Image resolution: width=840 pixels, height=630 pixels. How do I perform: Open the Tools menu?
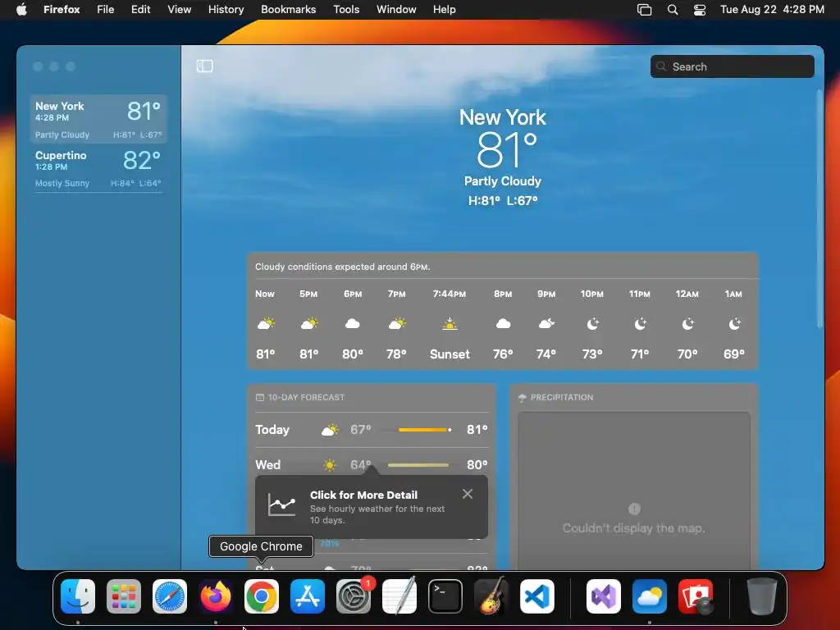(x=346, y=10)
